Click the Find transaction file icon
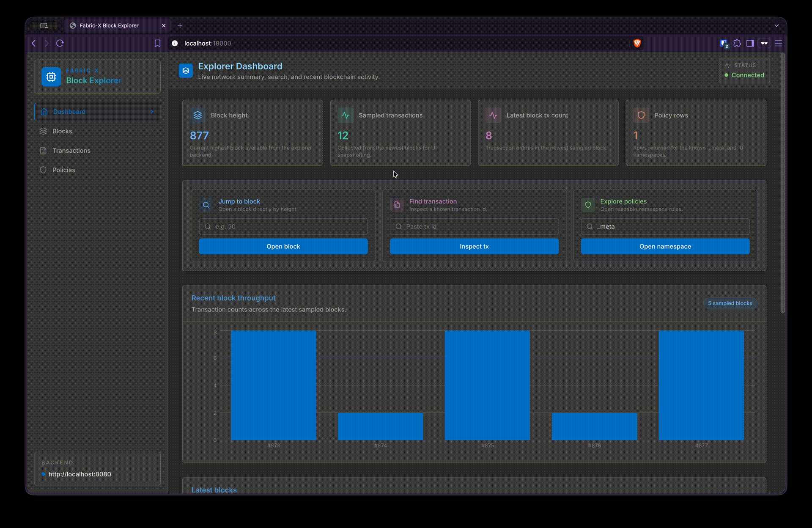 [397, 205]
